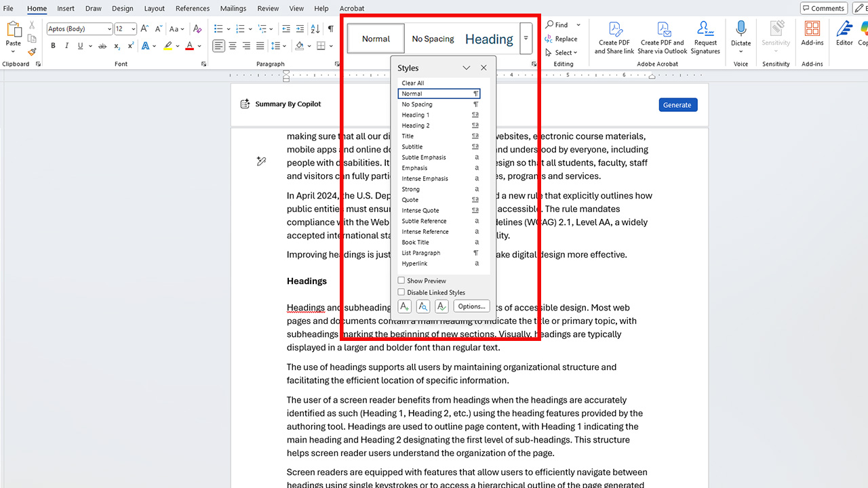Viewport: 868px width, 488px height.
Task: Toggle Bold formatting
Action: coord(53,46)
